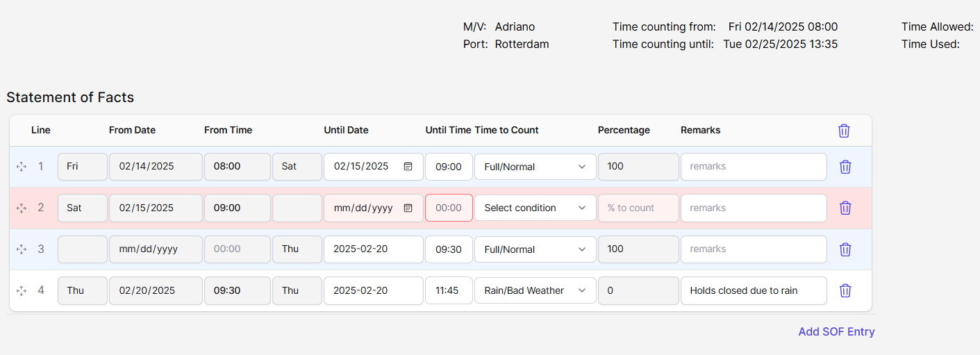The width and height of the screenshot is (980, 355).
Task: Click line 1 From Date 02/14/2025
Action: click(156, 167)
